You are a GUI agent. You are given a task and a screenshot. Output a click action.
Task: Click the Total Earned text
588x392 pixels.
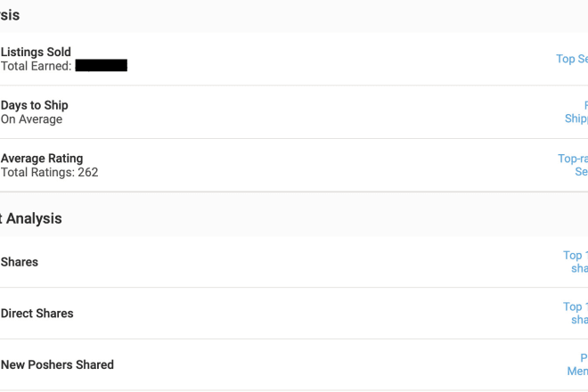36,66
